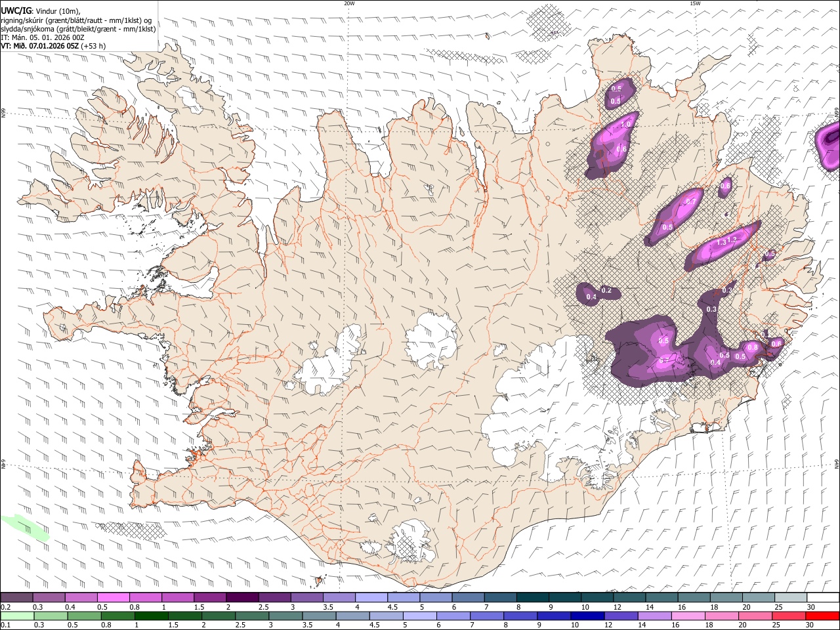Click the bottom-row pink swatch between 18 and 20
The image size is (840, 630).
(x=721, y=616)
